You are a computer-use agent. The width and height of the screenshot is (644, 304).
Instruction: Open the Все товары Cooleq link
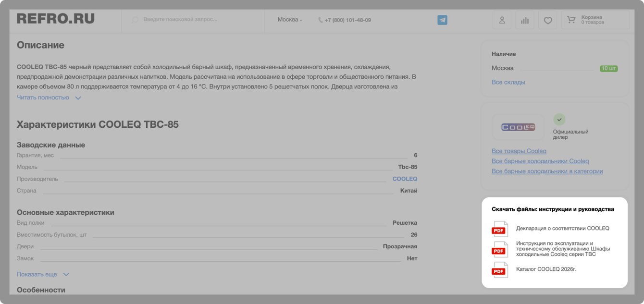pyautogui.click(x=519, y=151)
